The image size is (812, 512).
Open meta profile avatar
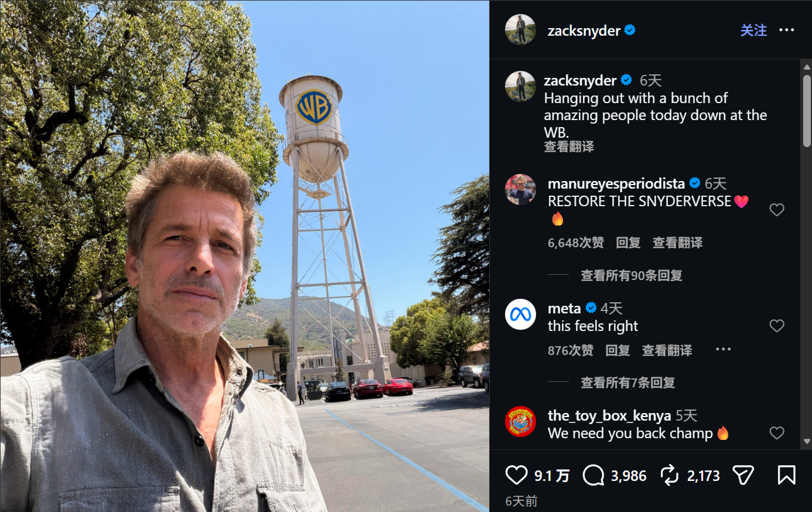click(x=520, y=314)
